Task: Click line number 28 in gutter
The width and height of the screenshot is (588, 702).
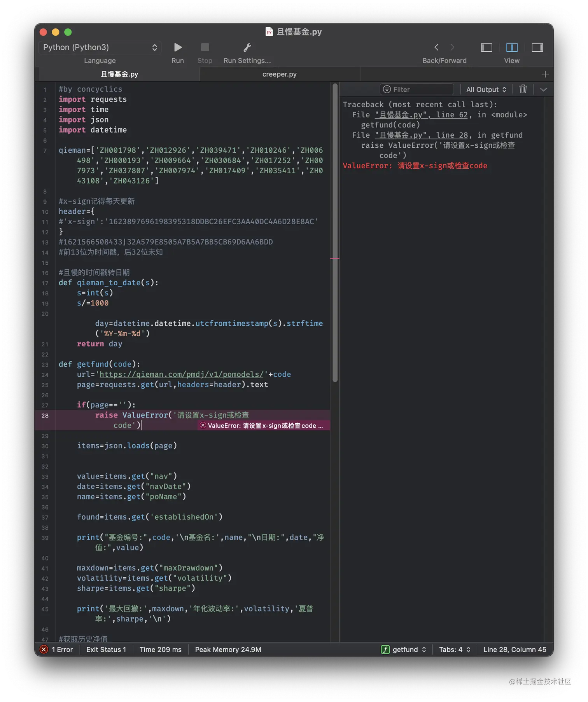Action: [45, 416]
